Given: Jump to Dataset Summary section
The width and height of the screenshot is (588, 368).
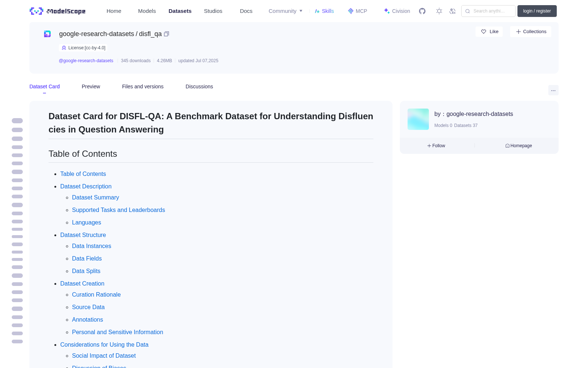Looking at the screenshot, I should point(96,197).
